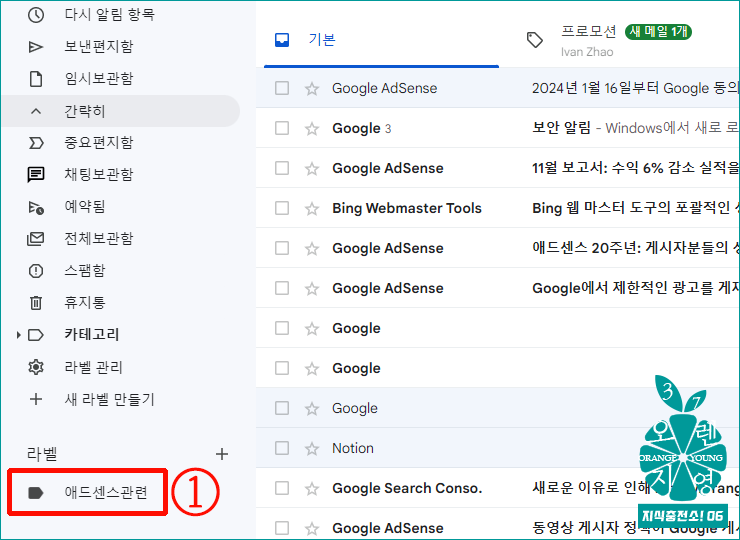Click 새 라벨 만들기
The width and height of the screenshot is (740, 540).
click(109, 399)
